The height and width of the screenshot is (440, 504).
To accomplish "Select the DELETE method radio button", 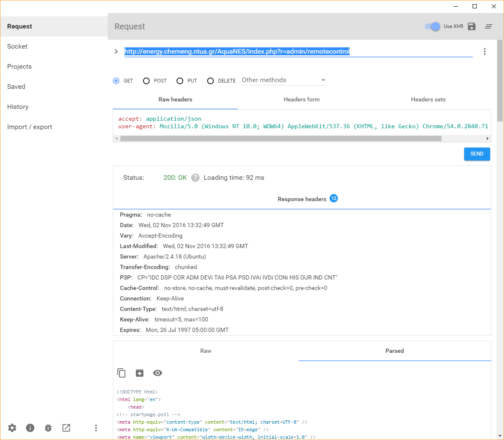I will tap(210, 81).
